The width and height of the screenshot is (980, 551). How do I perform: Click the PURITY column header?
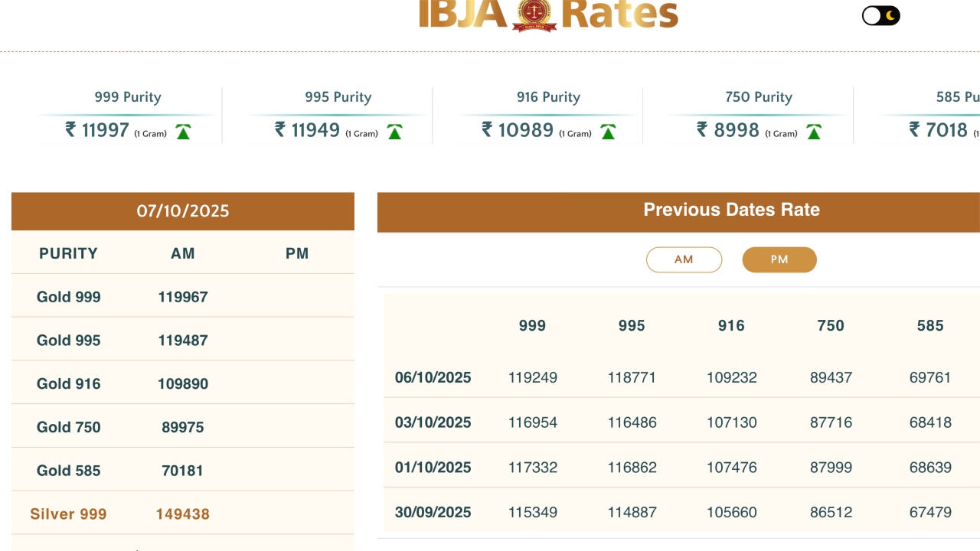coord(69,253)
